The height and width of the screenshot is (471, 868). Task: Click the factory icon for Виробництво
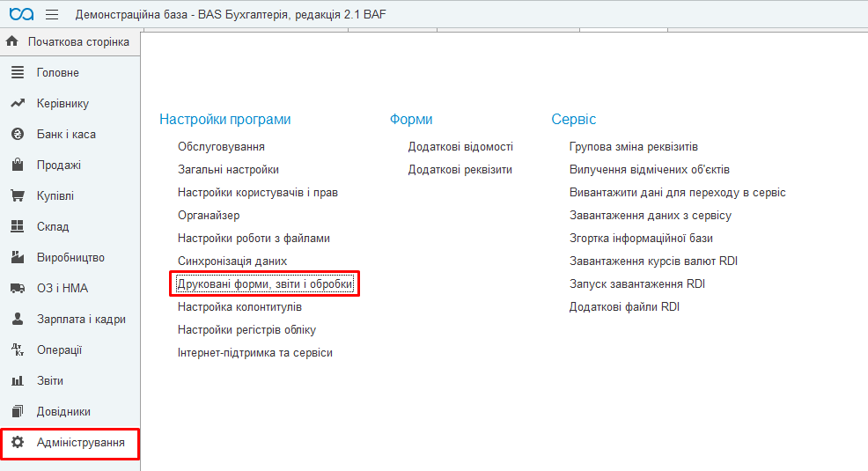tap(17, 258)
